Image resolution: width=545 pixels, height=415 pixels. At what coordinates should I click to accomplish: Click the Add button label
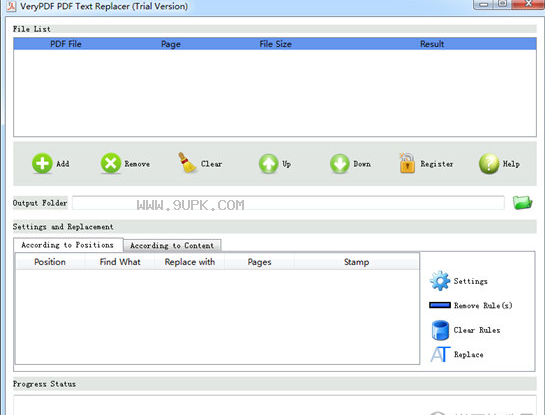click(63, 164)
